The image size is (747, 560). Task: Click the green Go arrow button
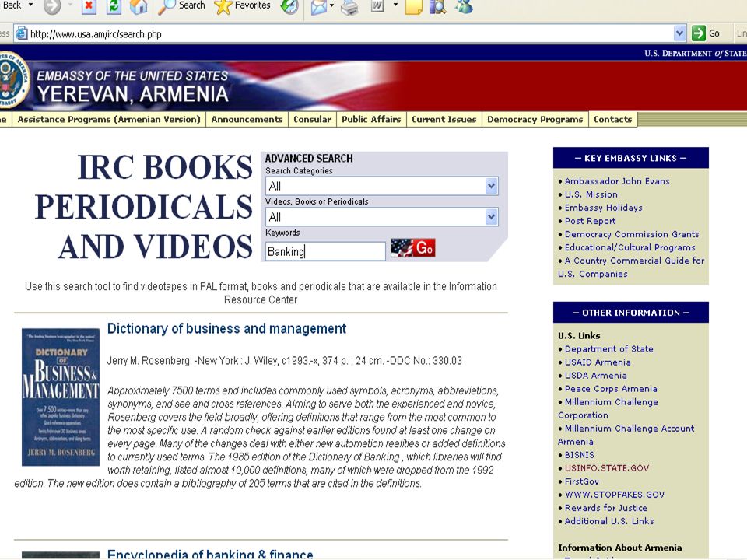tap(706, 33)
